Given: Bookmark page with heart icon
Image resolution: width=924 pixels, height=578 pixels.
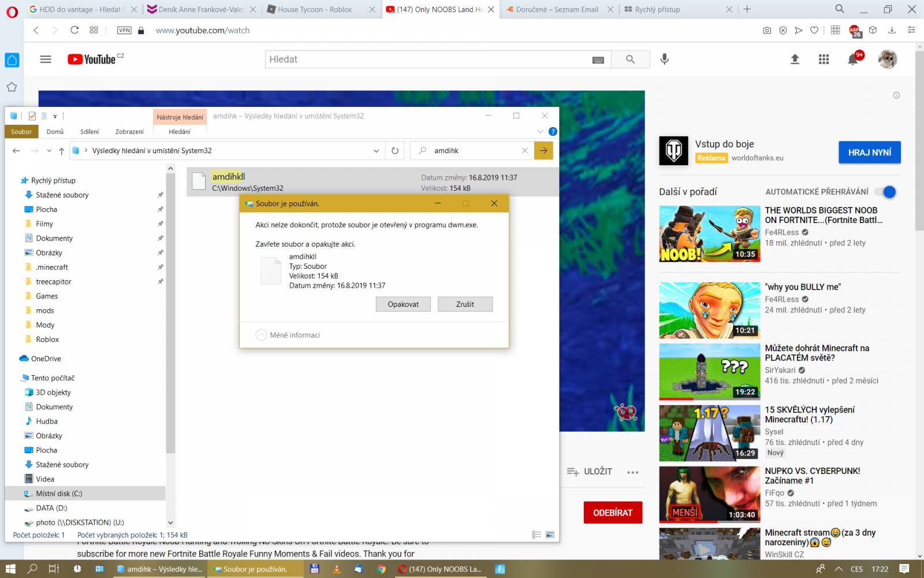Looking at the screenshot, I should coord(814,30).
